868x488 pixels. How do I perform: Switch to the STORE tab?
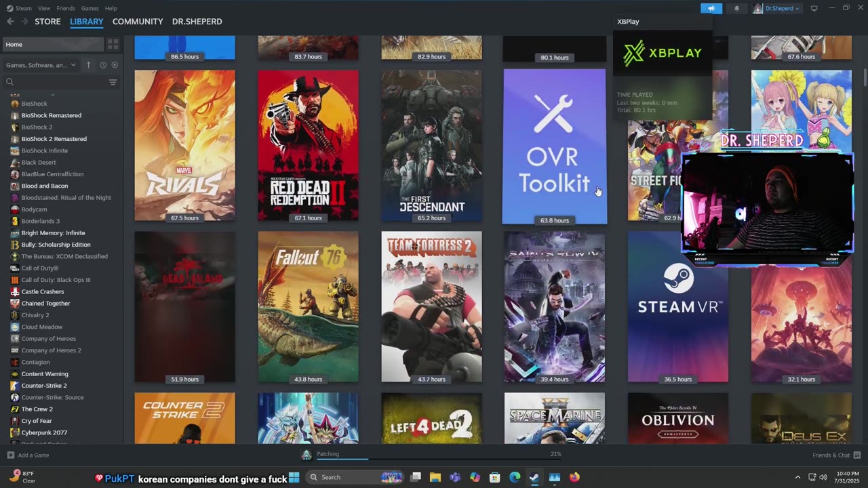(x=47, y=22)
